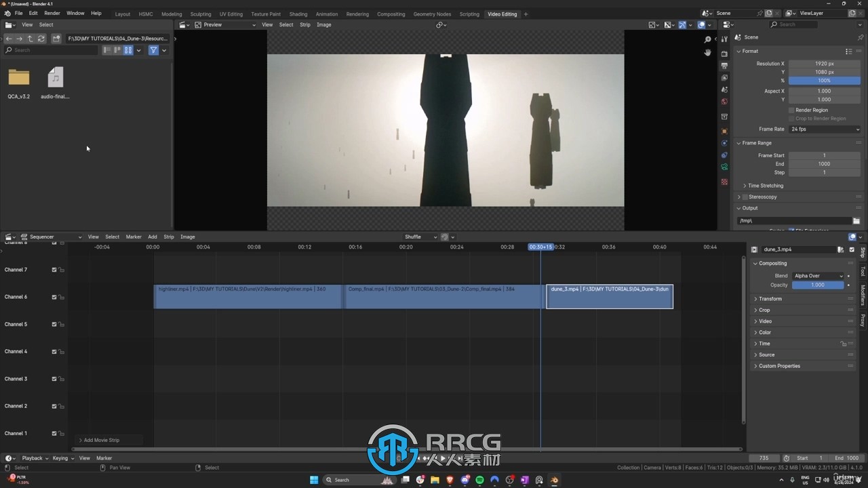Expand the Add Movie Strip panel
The height and width of the screenshot is (488, 868).
coord(101,440)
